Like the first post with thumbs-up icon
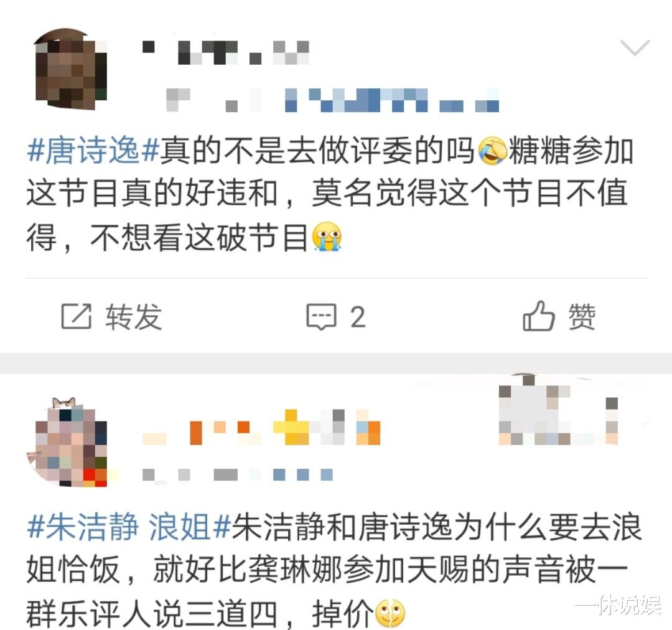The height and width of the screenshot is (630, 672). (x=539, y=316)
